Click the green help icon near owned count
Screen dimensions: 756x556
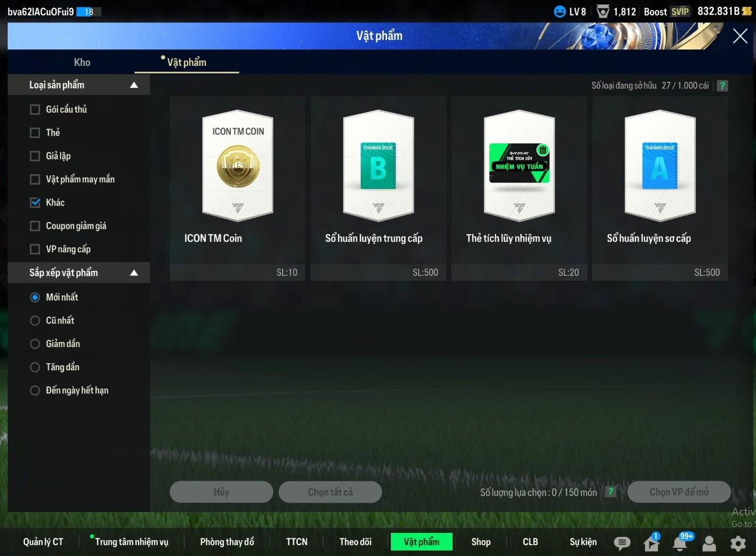tap(722, 86)
